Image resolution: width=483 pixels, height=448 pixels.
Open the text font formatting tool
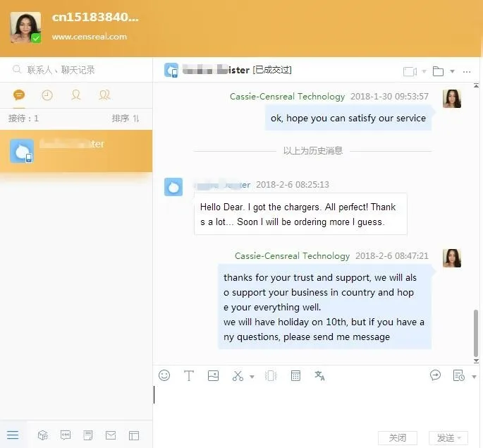coord(188,375)
